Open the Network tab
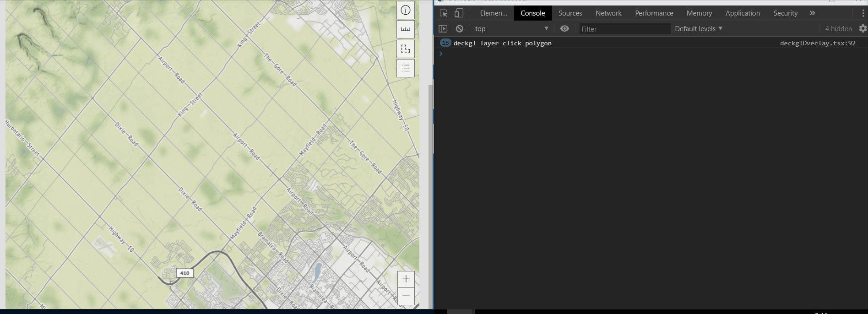 point(608,13)
